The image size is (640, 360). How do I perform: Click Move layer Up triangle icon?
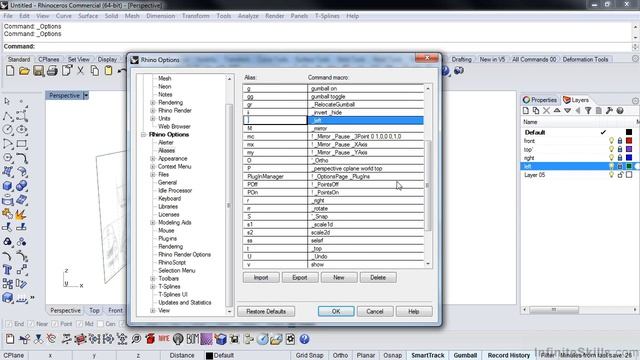(x=557, y=111)
